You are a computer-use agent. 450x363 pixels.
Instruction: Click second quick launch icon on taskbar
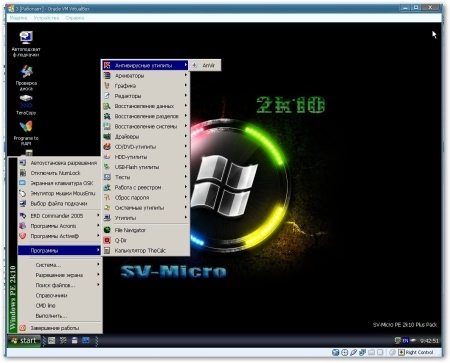[63, 340]
